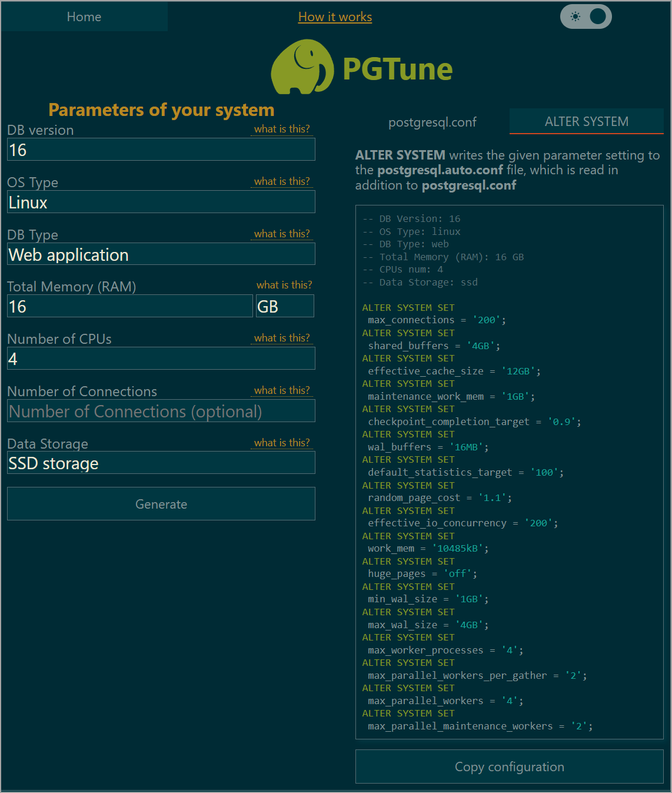The width and height of the screenshot is (672, 793).
Task: Open 'what is this?' for Data Storage
Action: click(282, 443)
